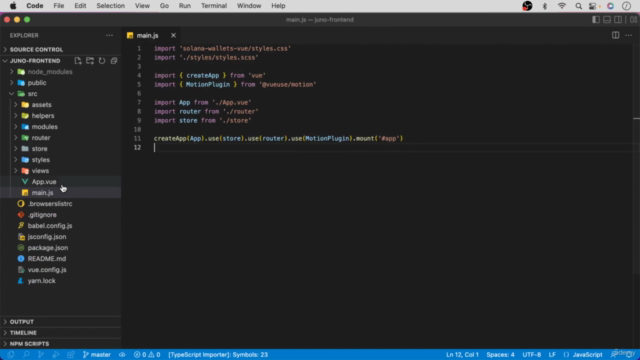Click the source control icon in status bar
The height and width of the screenshot is (360, 640).
41,355
